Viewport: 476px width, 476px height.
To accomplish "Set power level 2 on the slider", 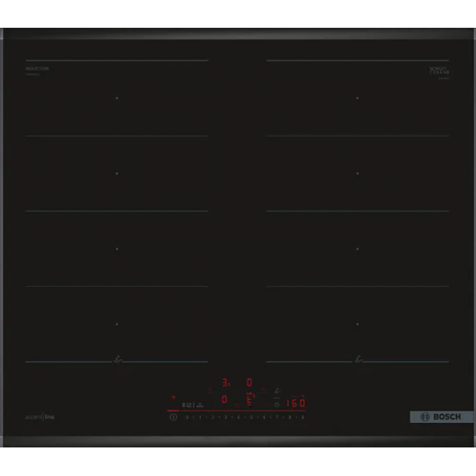I will [213, 417].
